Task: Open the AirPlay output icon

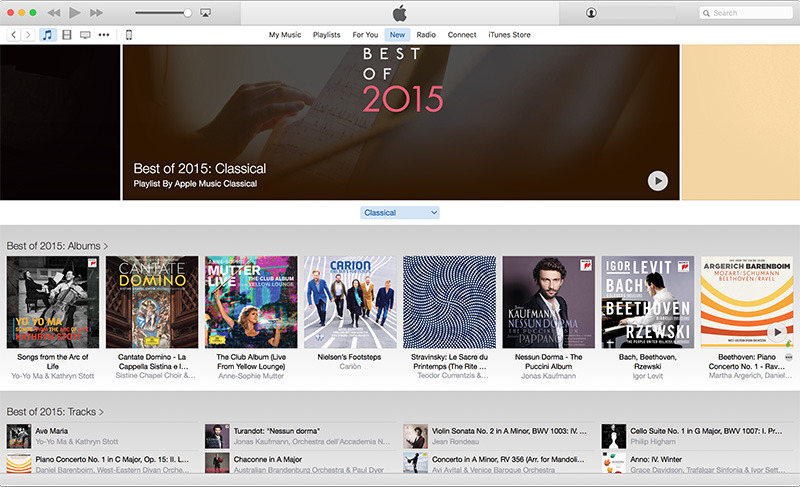Action: pos(206,13)
